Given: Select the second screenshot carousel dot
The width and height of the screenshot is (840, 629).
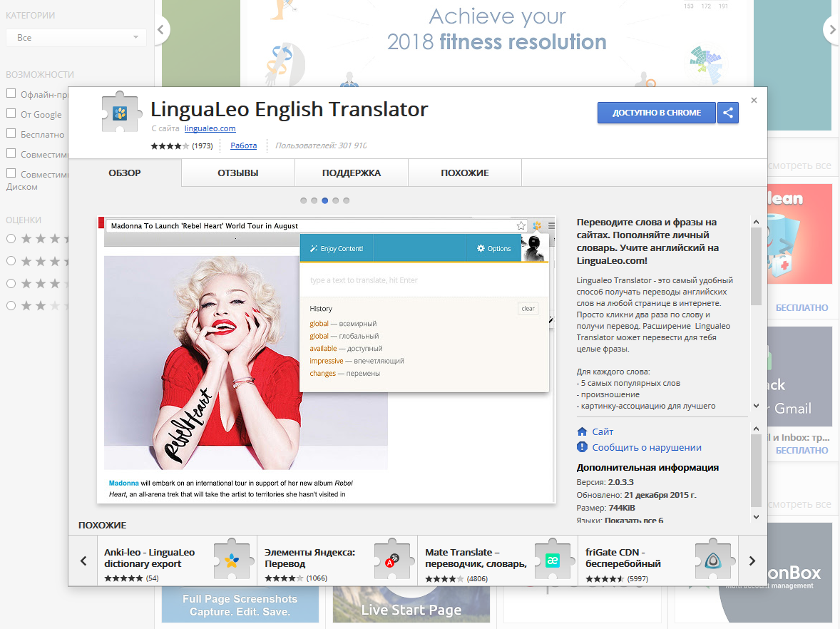Looking at the screenshot, I should [x=314, y=200].
